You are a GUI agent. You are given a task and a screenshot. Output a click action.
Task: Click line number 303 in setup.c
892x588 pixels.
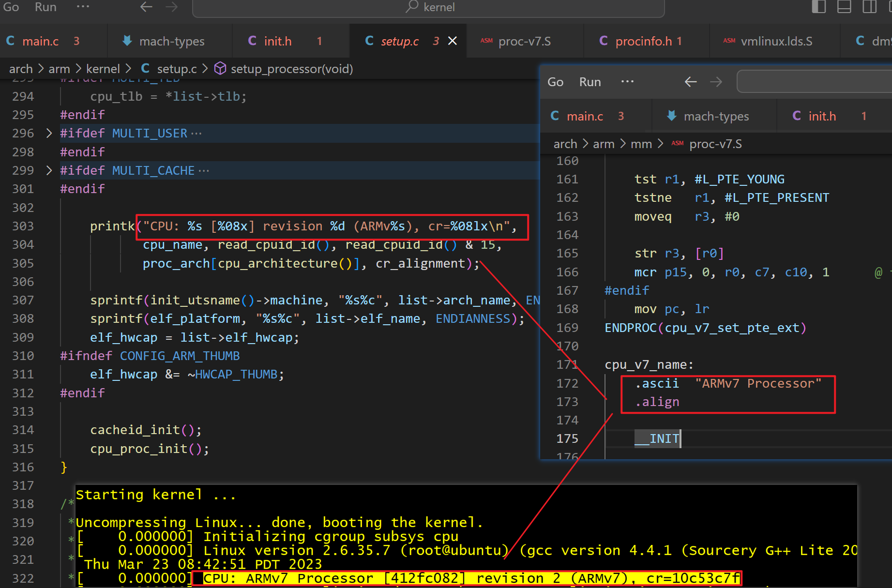(23, 226)
